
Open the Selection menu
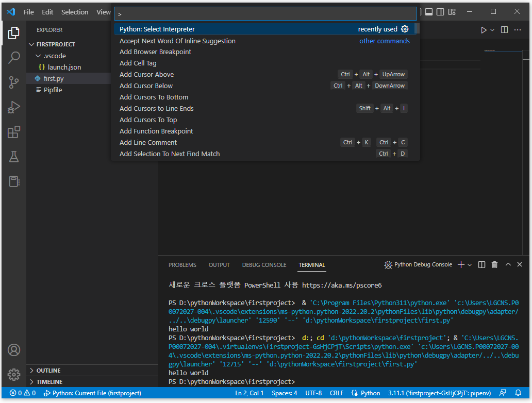click(75, 12)
